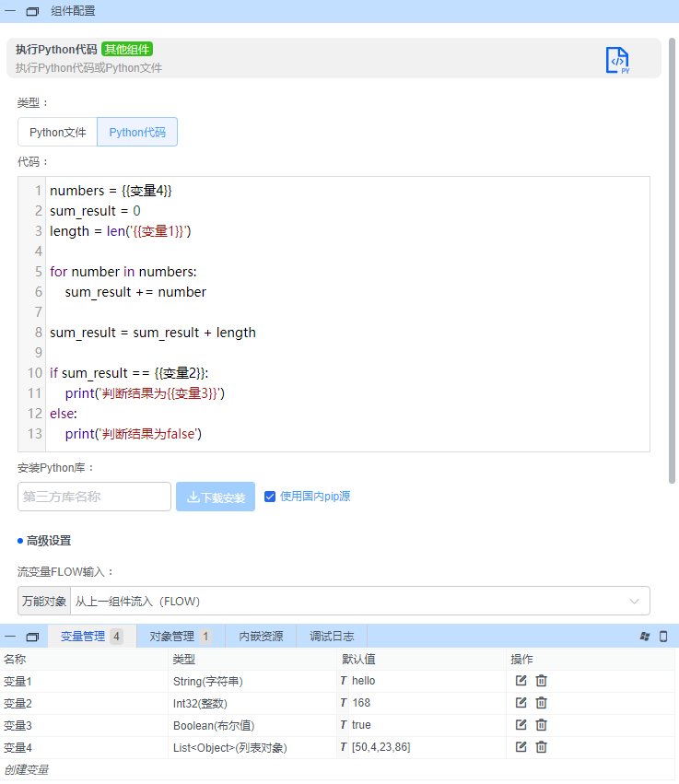Screen dimensions: 679x784
Task: Click 创建变量 to add a variable
Action: 27,769
